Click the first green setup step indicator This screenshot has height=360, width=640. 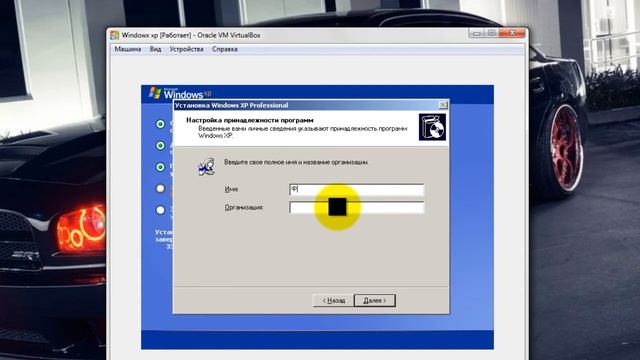(160, 124)
